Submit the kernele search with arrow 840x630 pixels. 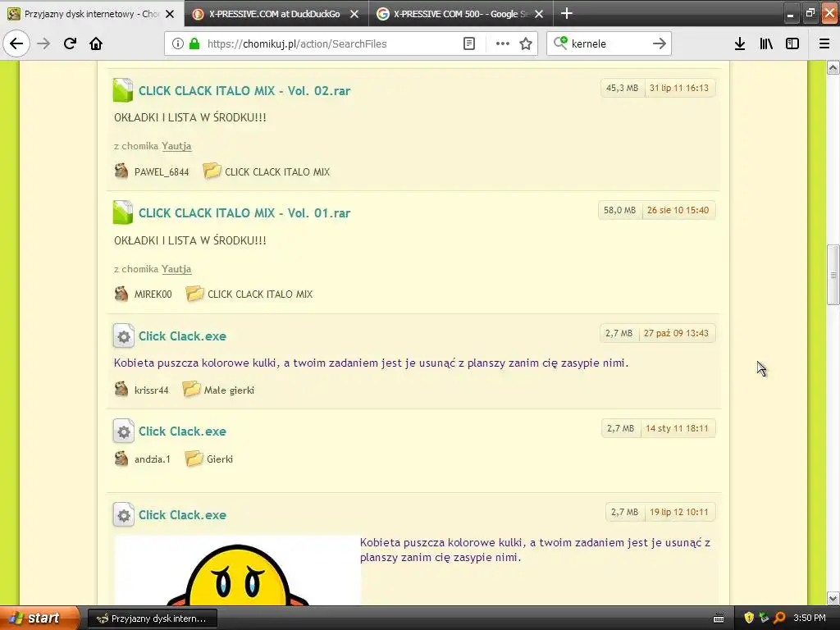pyautogui.click(x=660, y=43)
